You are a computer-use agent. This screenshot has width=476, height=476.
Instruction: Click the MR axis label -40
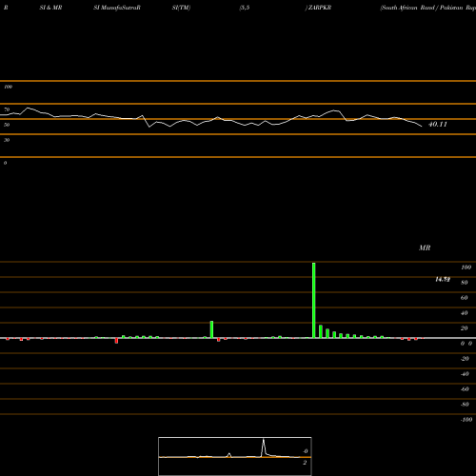pyautogui.click(x=465, y=374)
